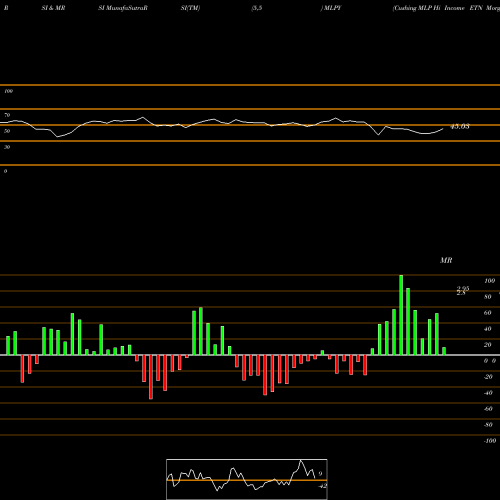The height and width of the screenshot is (500, 500).
Task: Click the '9' value in mini chart
Action: point(320,474)
